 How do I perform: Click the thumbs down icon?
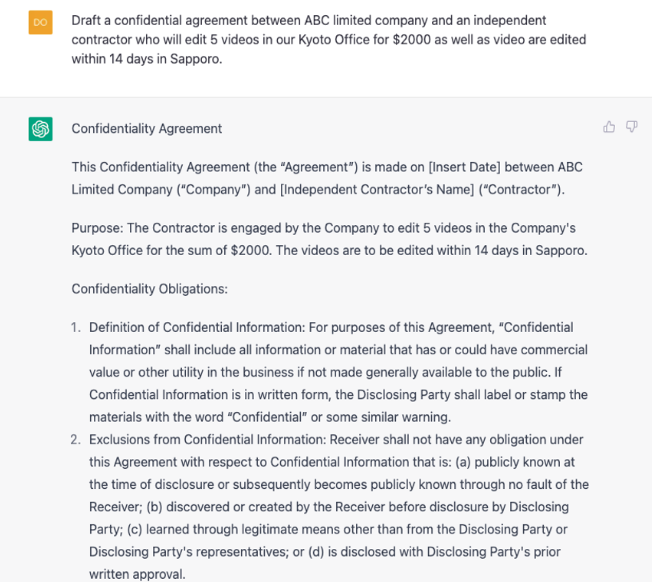point(631,127)
